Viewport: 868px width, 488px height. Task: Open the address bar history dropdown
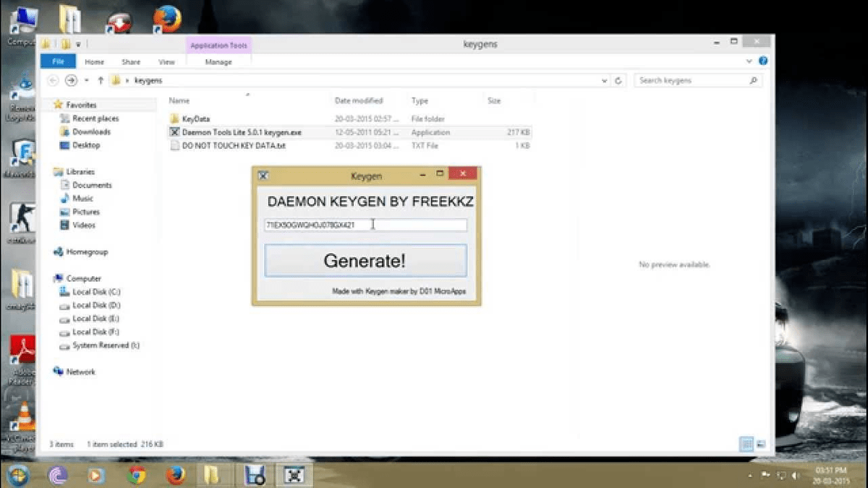[x=605, y=80]
